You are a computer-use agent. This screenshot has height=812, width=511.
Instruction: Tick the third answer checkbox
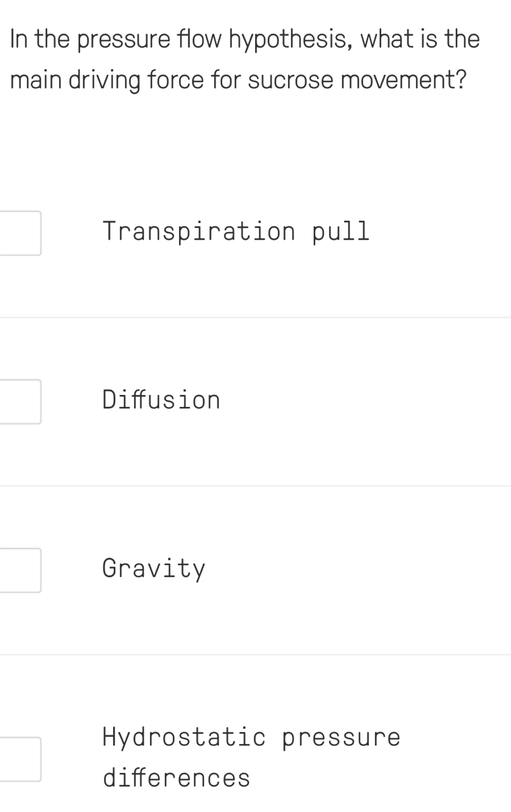pyautogui.click(x=20, y=570)
